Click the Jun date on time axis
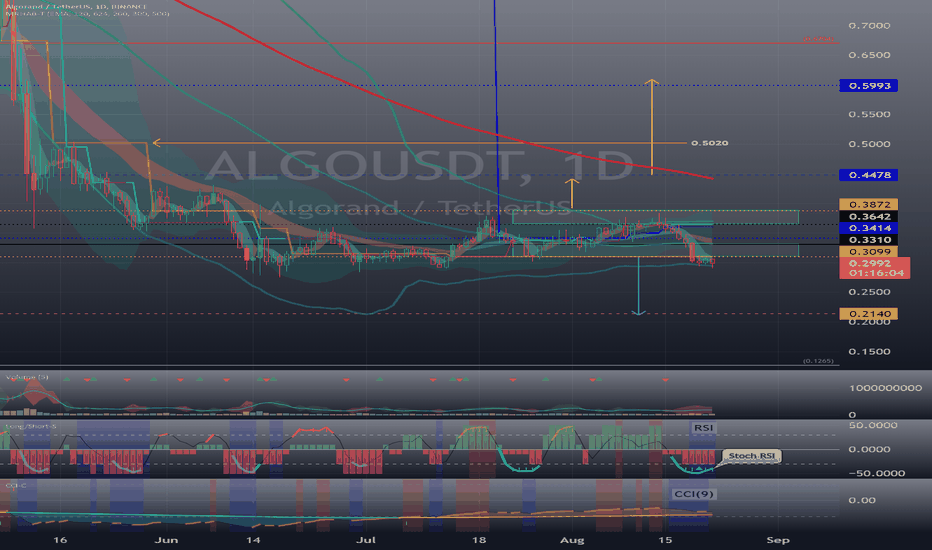932x550 pixels. click(x=166, y=540)
